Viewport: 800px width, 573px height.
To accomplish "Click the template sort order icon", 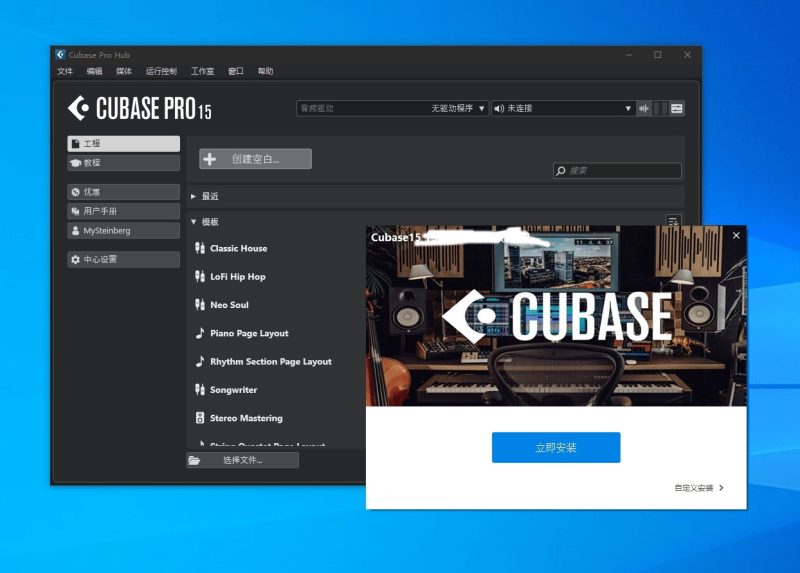I will [673, 220].
